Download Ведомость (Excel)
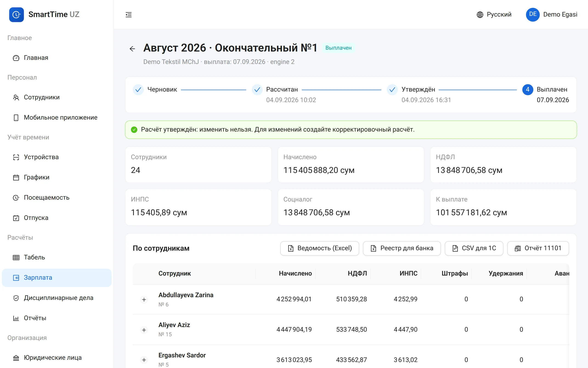The width and height of the screenshot is (588, 368). coord(319,248)
